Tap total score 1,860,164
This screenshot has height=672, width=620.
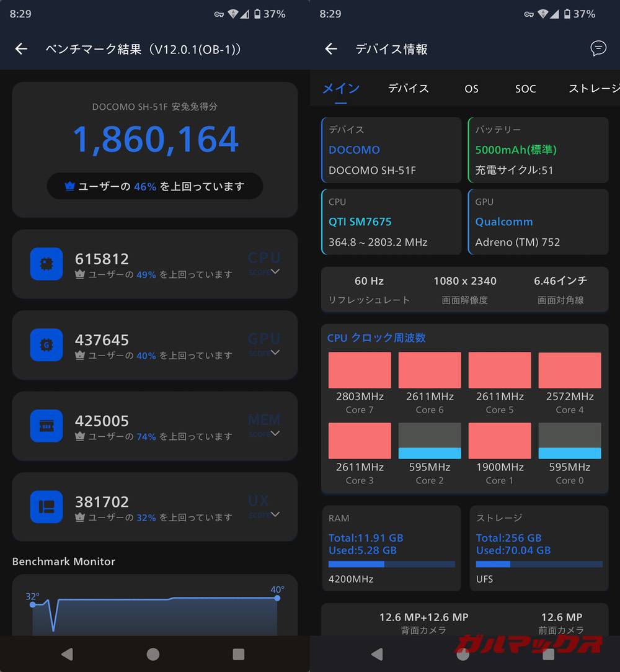point(156,140)
